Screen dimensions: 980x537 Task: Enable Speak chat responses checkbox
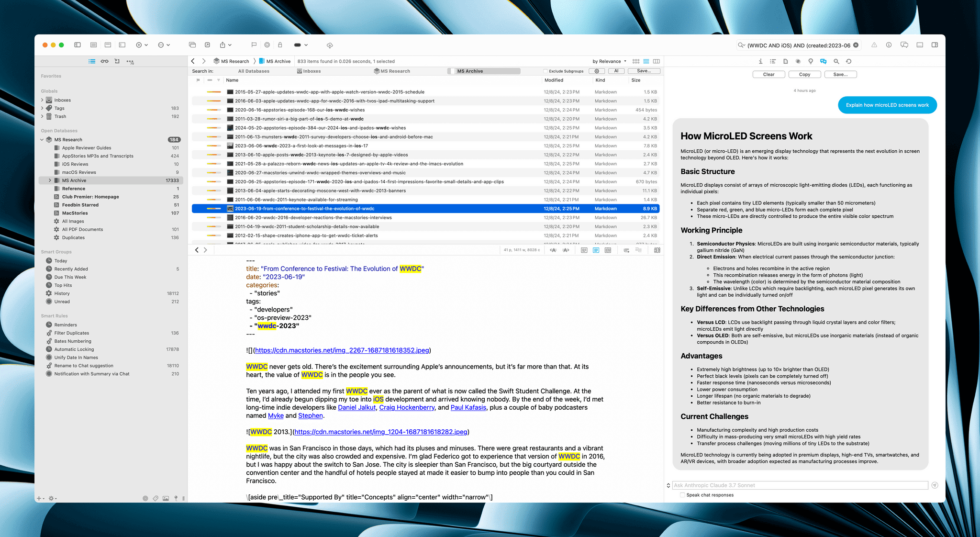[682, 495]
